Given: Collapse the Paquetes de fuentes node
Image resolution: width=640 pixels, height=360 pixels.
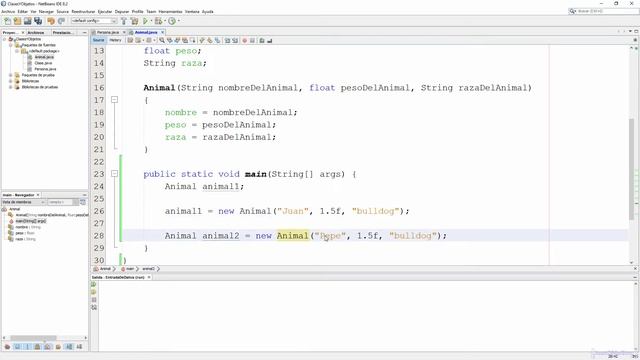Looking at the screenshot, I should coord(11,45).
